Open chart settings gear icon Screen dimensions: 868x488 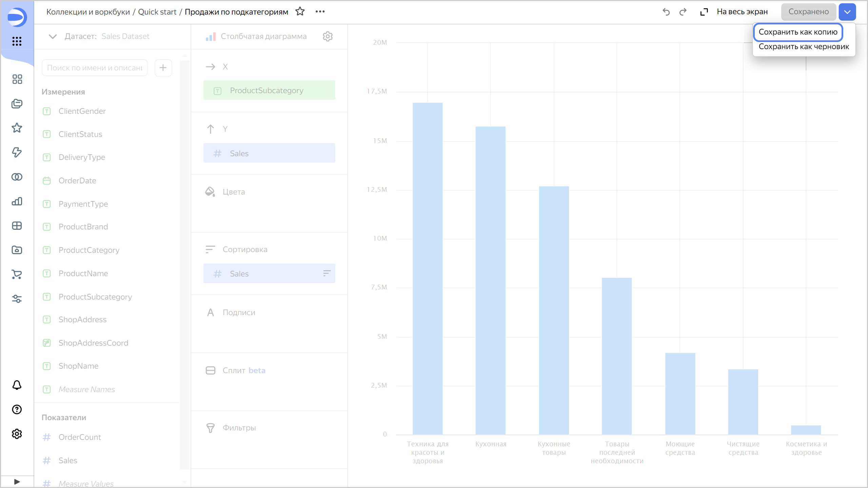328,36
